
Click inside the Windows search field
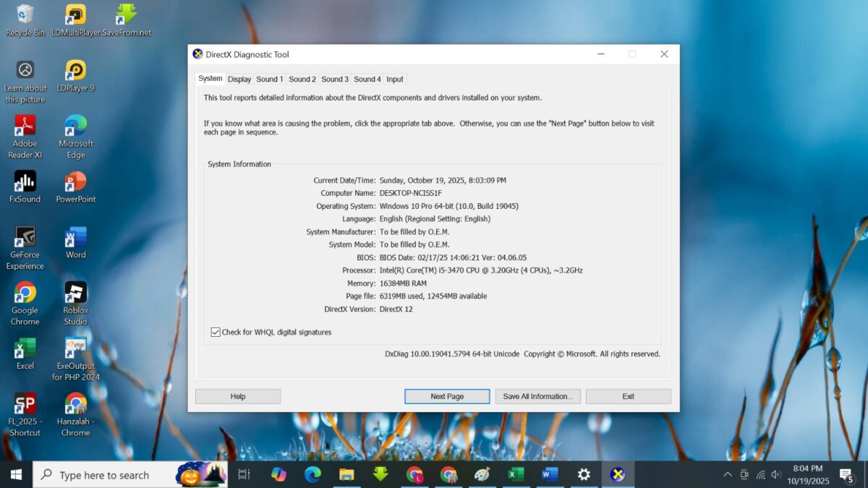[x=109, y=474]
